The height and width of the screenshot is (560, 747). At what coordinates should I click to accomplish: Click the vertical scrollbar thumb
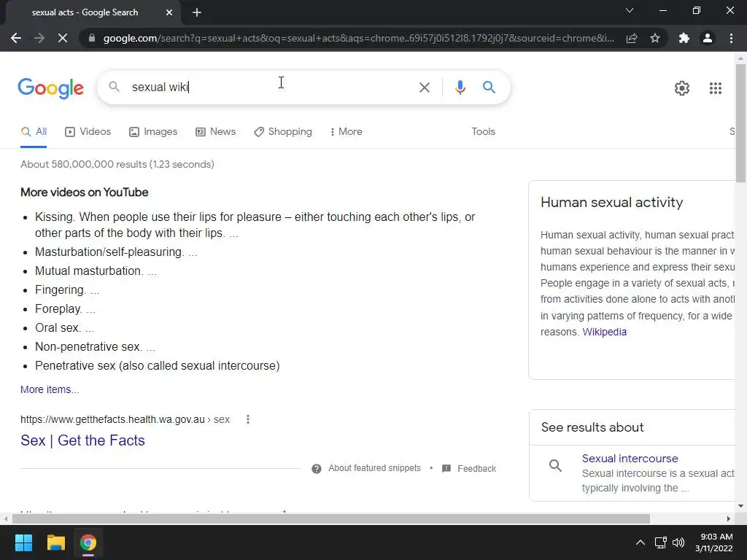[x=740, y=122]
